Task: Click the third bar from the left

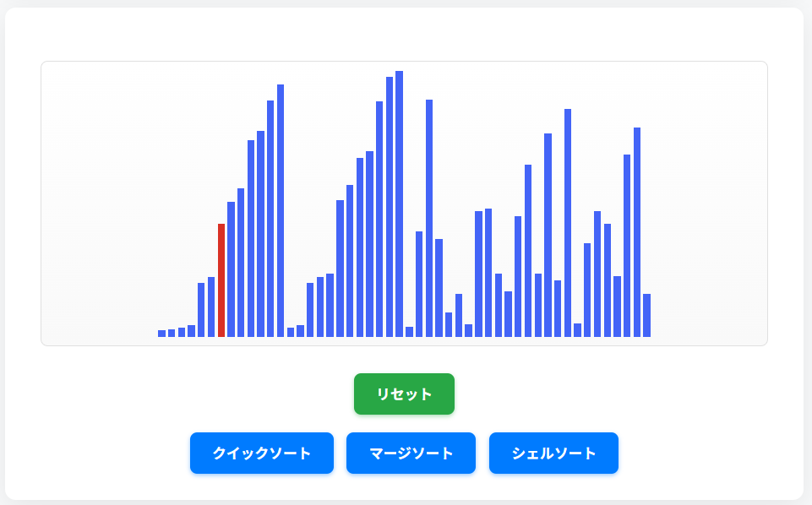Action: tap(182, 332)
